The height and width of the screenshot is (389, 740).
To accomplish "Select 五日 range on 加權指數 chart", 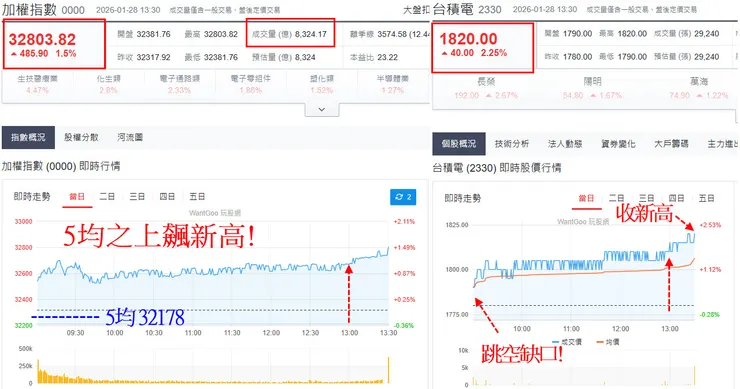I will click(197, 197).
